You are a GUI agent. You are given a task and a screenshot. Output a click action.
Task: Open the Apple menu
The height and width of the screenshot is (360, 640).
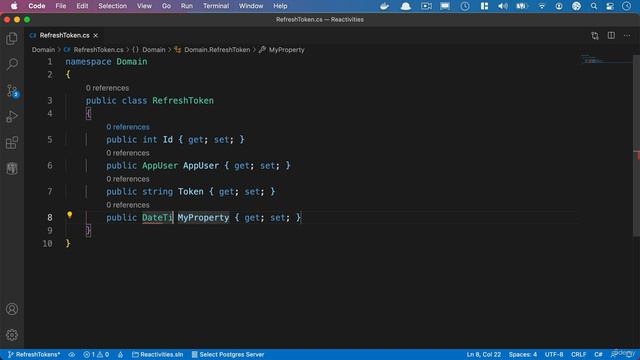point(14,6)
